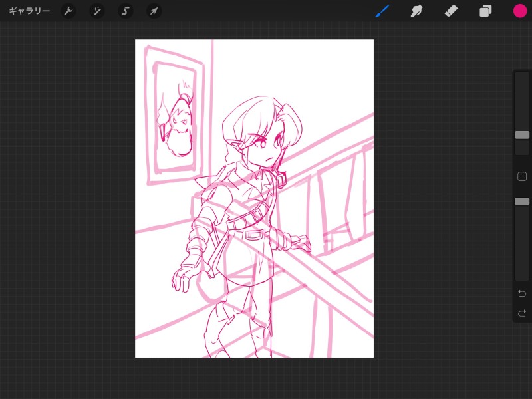Open the pink active color picker
Image resolution: width=532 pixels, height=399 pixels.
(520, 11)
